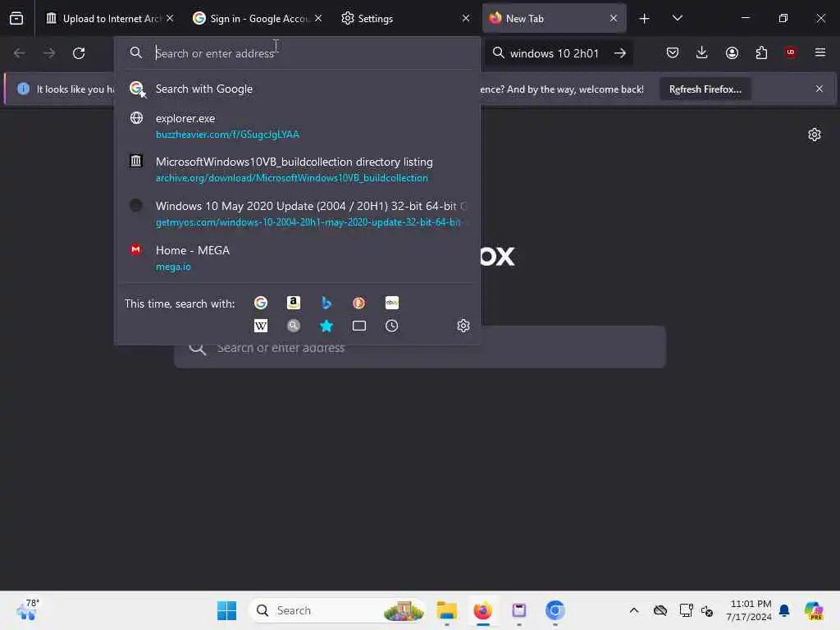Go forward one page
This screenshot has height=630, width=840.
click(48, 53)
